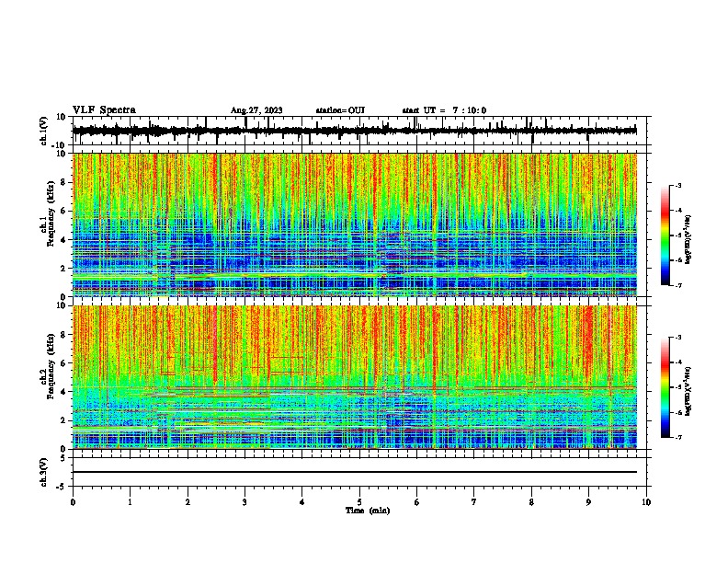Click time axis tick label "7"
The width and height of the screenshot is (728, 563).
474,502
